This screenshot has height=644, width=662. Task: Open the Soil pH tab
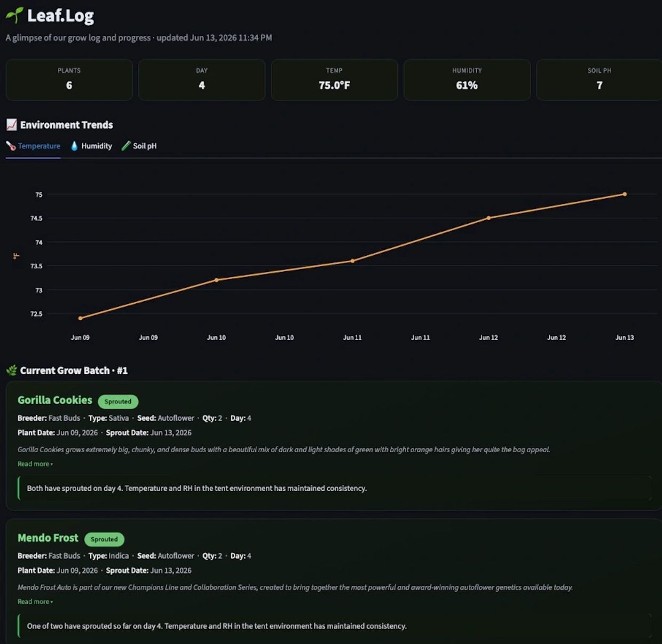tap(139, 146)
